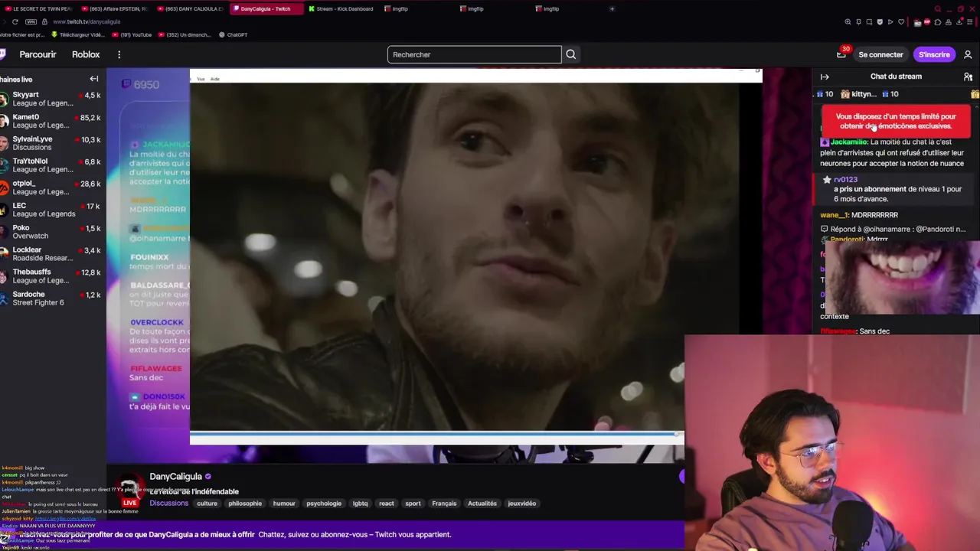Open LEC channel in the sidebar
The width and height of the screenshot is (980, 551).
[51, 210]
